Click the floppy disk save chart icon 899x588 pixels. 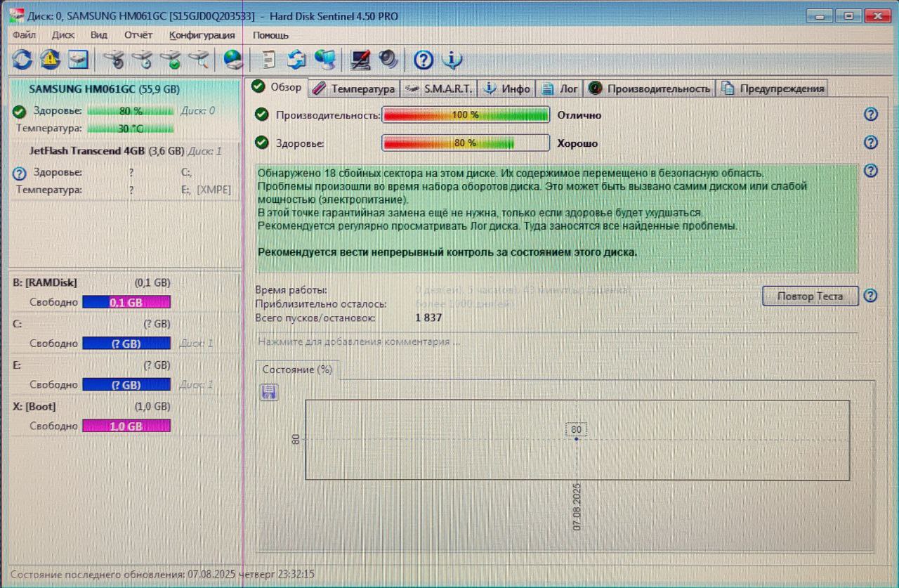click(269, 392)
